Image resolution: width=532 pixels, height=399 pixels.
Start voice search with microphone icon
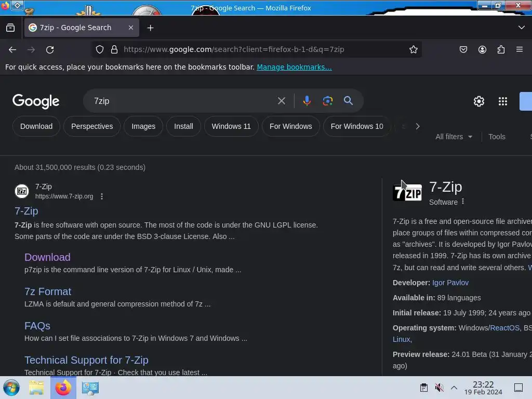click(x=307, y=101)
